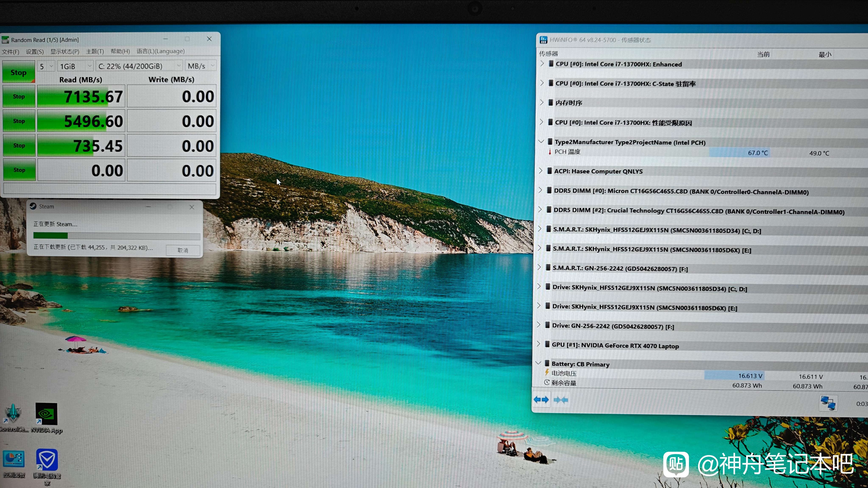Expand the S.M.A.R.T. SKHynix [C:, D:] group
Image resolution: width=868 pixels, height=488 pixels.
pyautogui.click(x=540, y=229)
